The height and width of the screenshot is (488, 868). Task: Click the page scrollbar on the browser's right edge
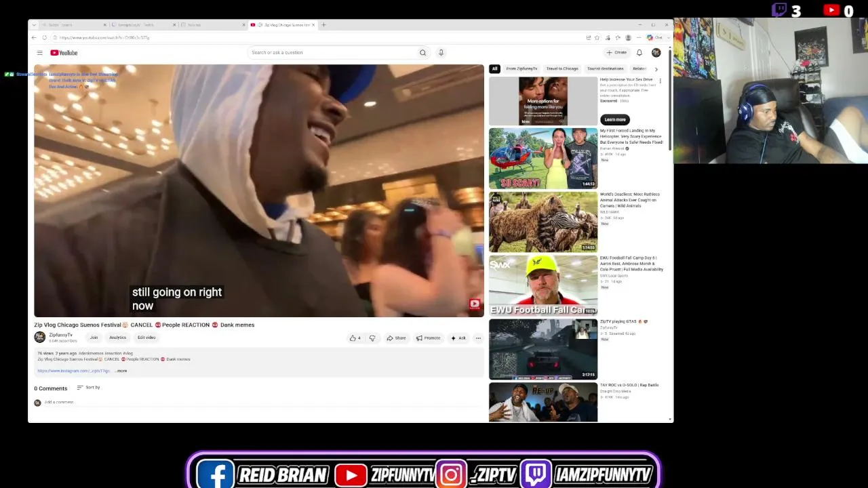click(671, 99)
